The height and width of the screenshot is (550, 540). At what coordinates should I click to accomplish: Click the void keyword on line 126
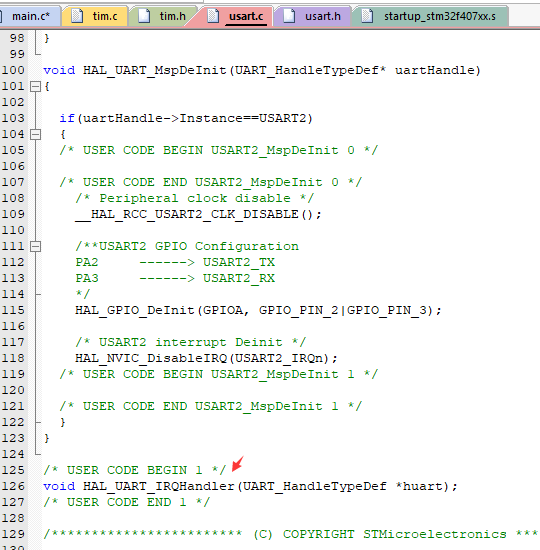(x=59, y=486)
